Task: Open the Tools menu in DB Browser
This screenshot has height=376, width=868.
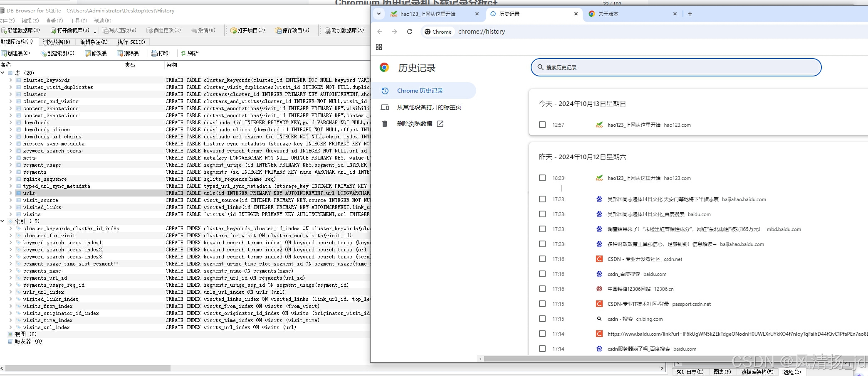Action: pyautogui.click(x=79, y=21)
